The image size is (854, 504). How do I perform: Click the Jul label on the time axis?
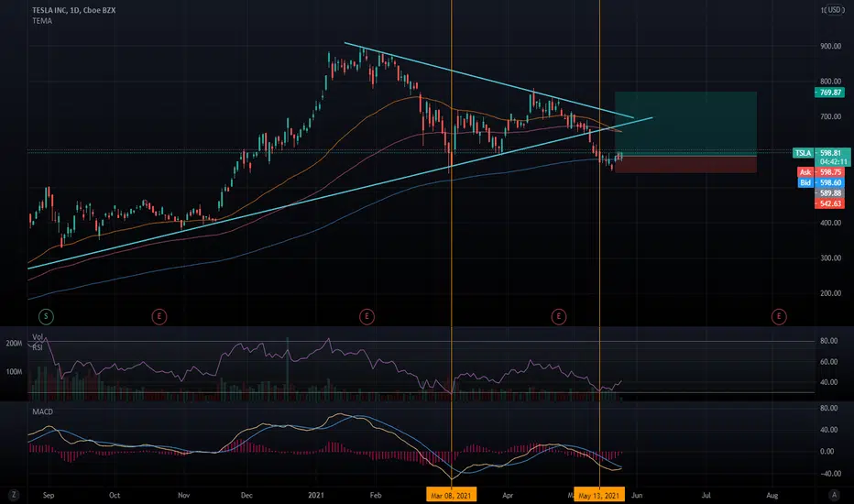coord(706,495)
